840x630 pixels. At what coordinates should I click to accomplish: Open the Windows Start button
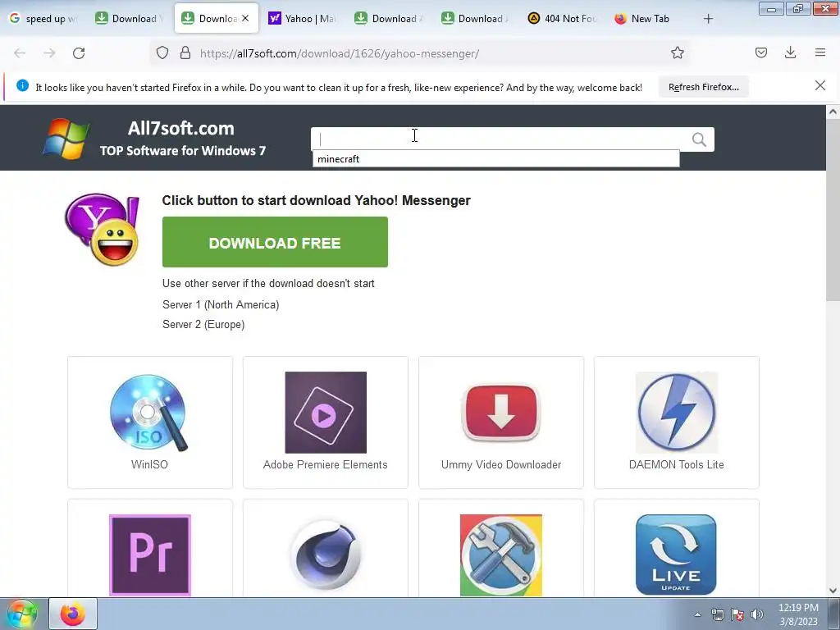coord(21,614)
